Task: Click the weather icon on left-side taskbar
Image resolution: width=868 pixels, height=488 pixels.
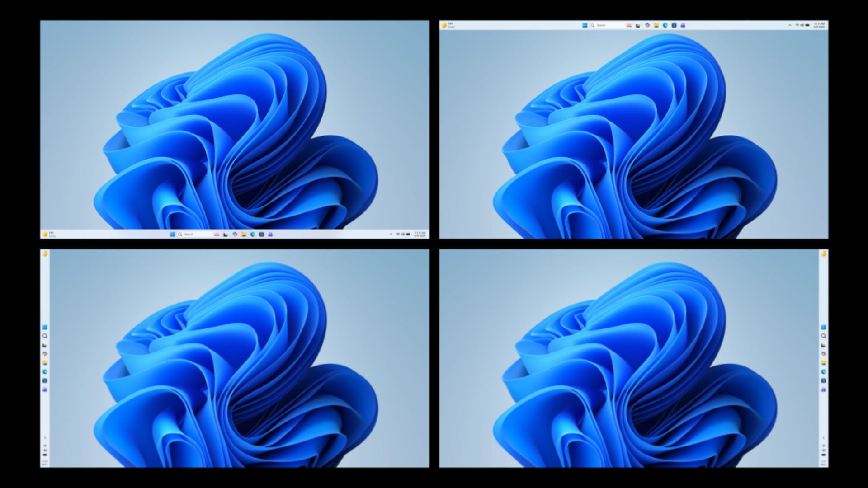Action: point(45,254)
